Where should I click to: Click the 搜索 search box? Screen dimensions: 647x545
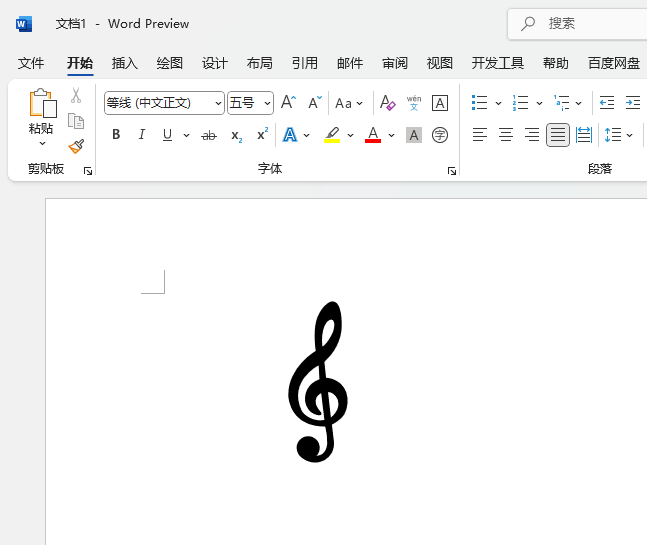point(578,24)
